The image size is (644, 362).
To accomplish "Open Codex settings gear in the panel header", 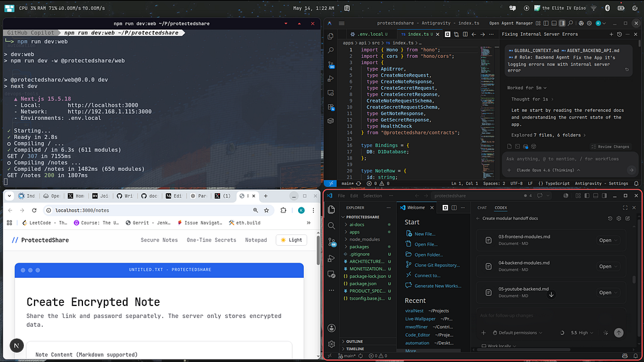I will pos(619,218).
